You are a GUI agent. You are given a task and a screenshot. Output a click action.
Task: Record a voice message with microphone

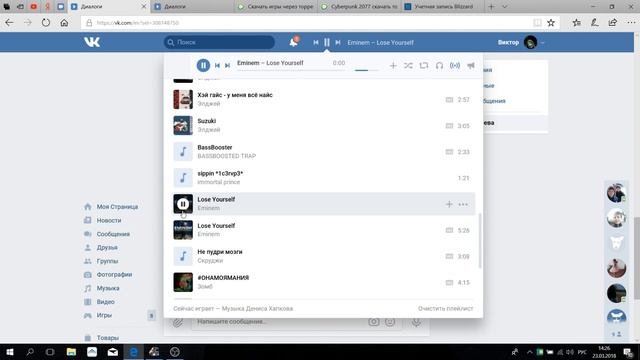coord(416,322)
